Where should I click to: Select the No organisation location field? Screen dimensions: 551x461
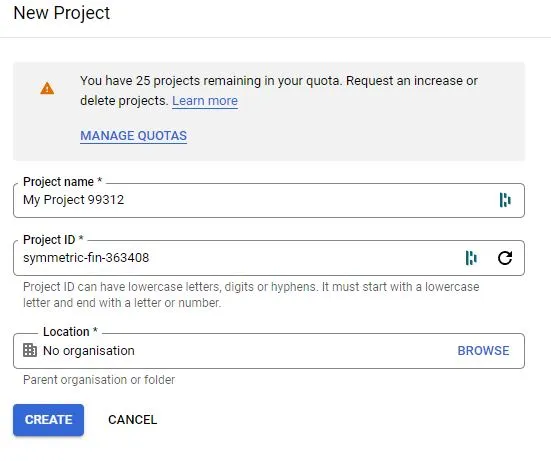[x=269, y=351]
